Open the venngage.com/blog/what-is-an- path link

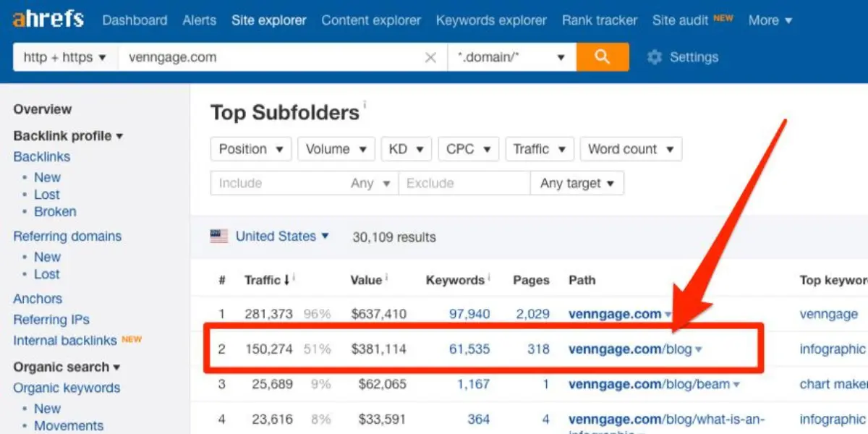(x=666, y=419)
